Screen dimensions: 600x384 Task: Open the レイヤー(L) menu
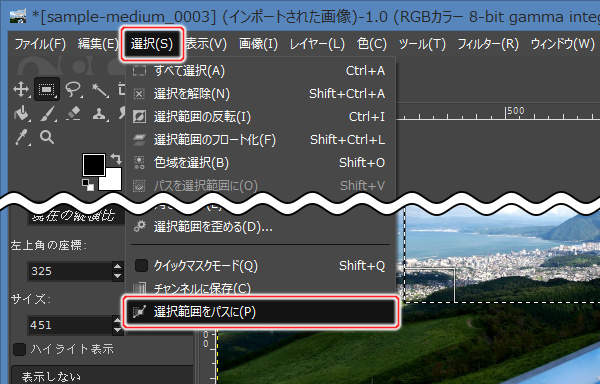click(x=317, y=44)
